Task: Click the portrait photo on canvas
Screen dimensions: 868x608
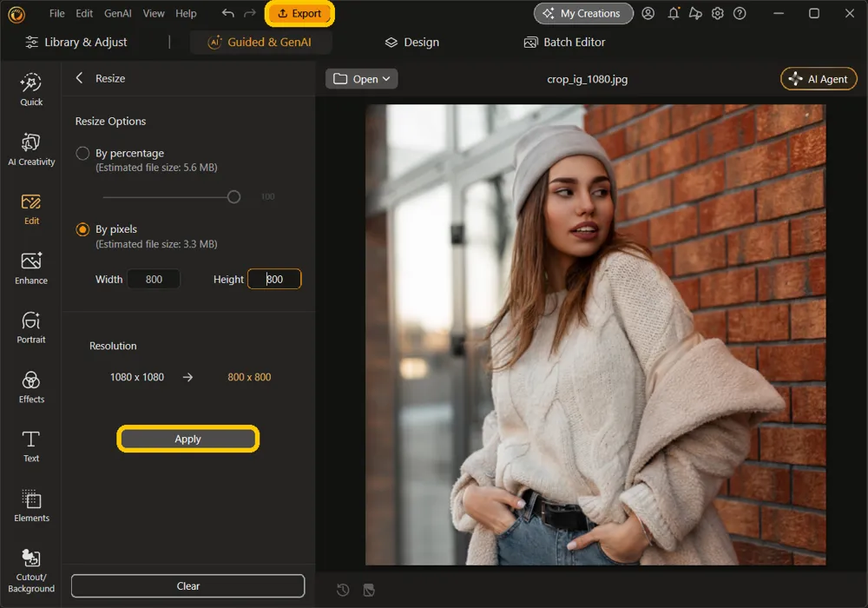Action: [595, 334]
